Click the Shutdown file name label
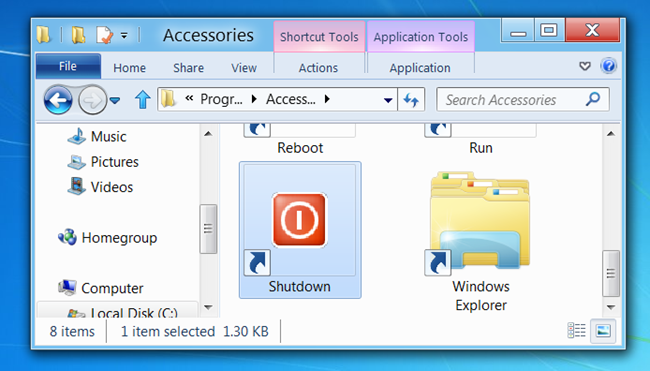 pos(299,286)
